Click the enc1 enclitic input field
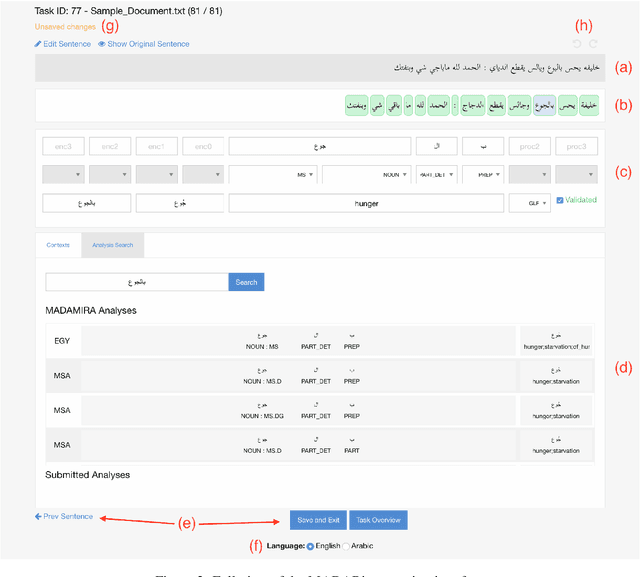The width and height of the screenshot is (640, 577). (156, 146)
